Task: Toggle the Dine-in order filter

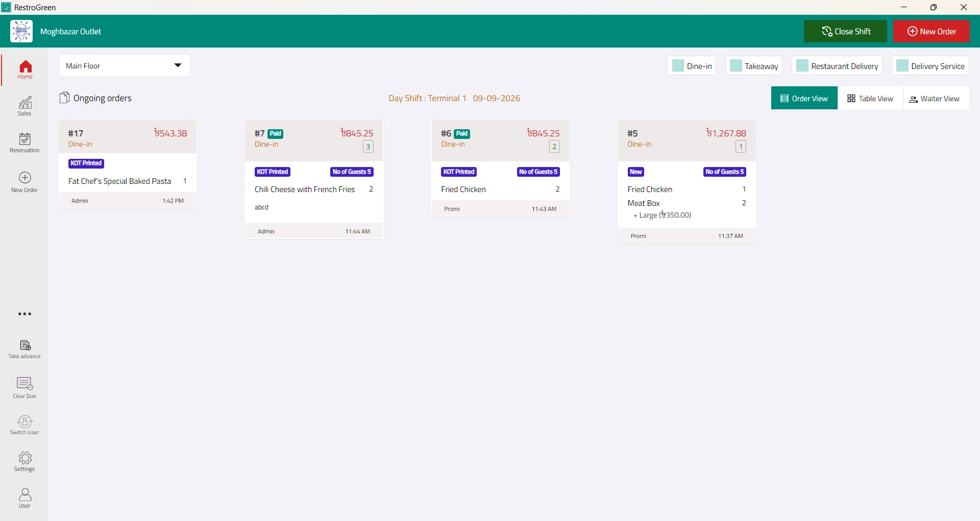Action: point(692,66)
